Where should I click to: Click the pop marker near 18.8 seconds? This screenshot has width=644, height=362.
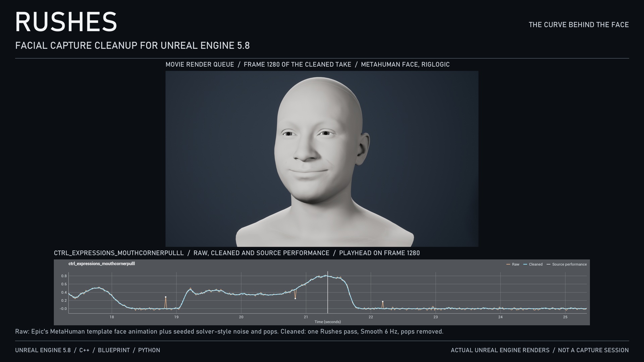click(x=165, y=297)
